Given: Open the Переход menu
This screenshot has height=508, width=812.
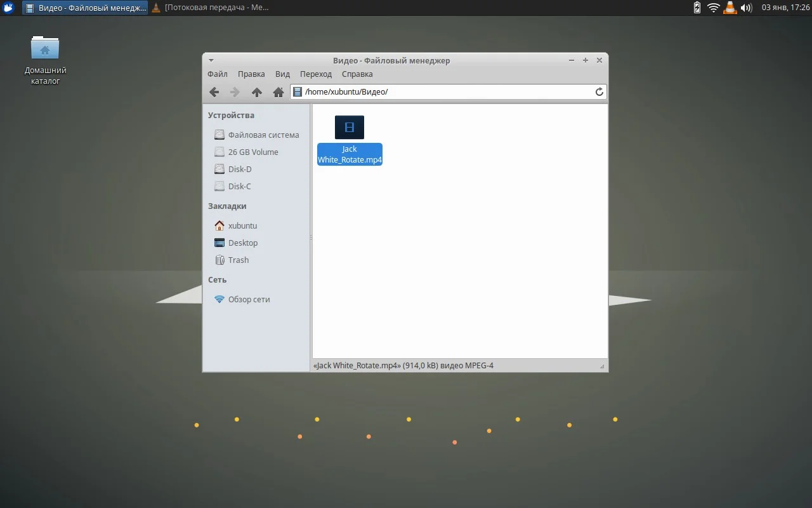Looking at the screenshot, I should (316, 74).
